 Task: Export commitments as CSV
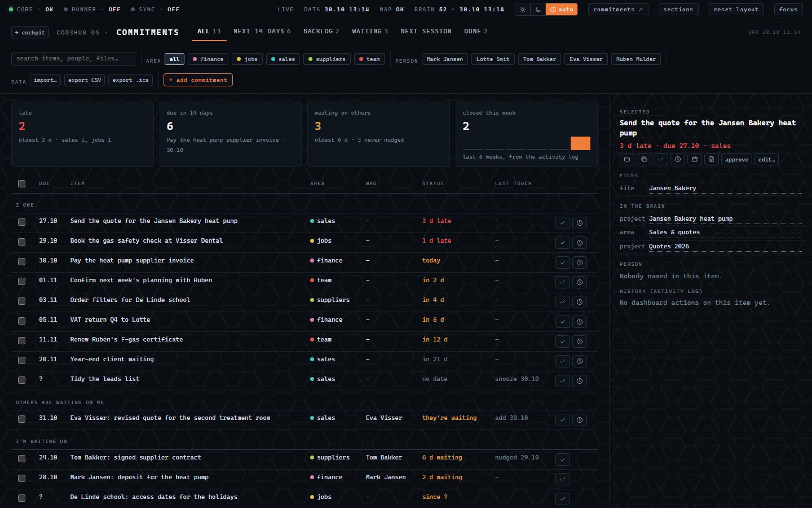click(85, 80)
